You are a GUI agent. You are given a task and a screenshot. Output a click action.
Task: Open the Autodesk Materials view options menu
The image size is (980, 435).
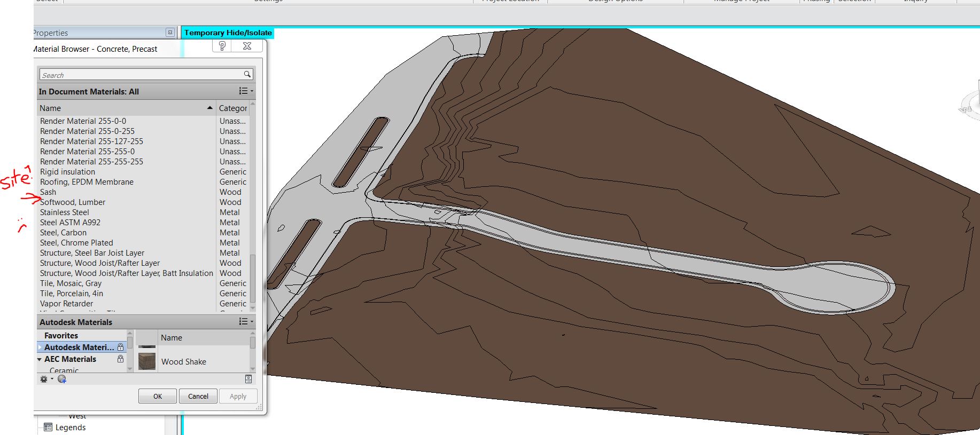[246, 322]
